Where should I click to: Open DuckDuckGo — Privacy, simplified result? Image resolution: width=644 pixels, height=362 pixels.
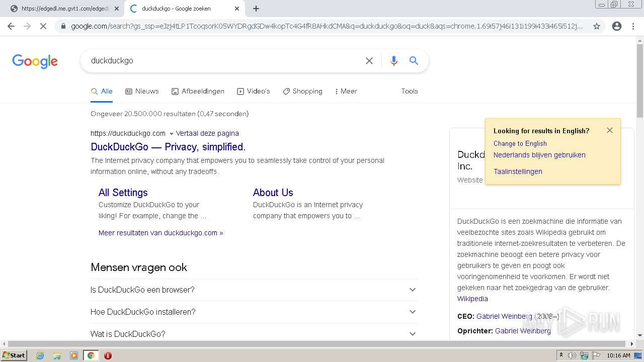pyautogui.click(x=168, y=147)
